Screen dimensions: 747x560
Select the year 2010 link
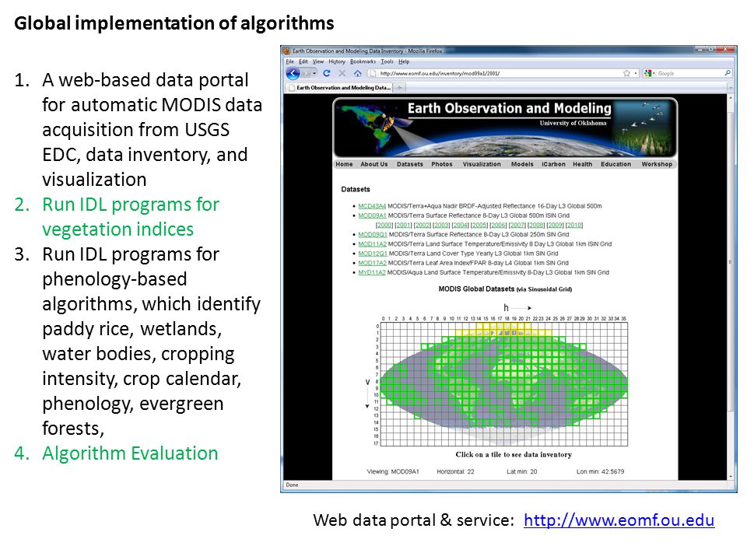[574, 226]
